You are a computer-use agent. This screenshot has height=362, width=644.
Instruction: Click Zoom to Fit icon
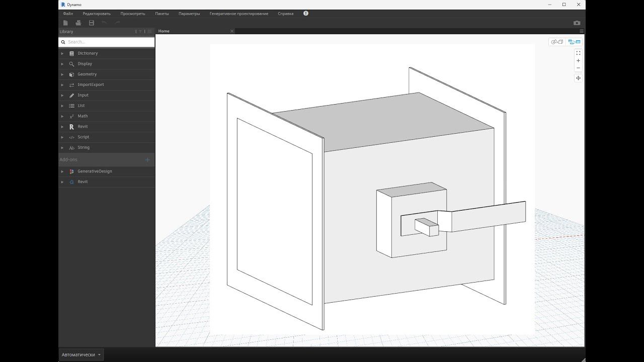point(578,53)
